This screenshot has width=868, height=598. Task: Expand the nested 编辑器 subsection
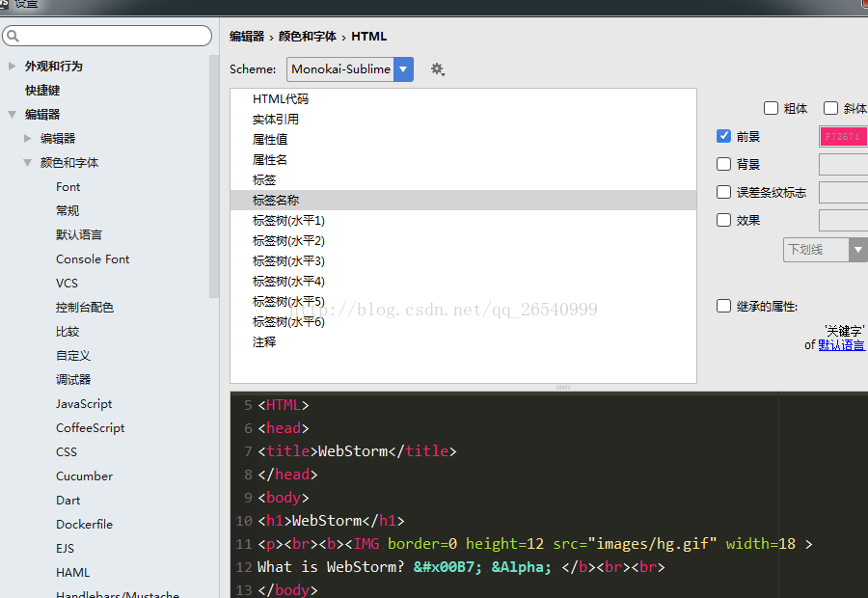(x=27, y=139)
